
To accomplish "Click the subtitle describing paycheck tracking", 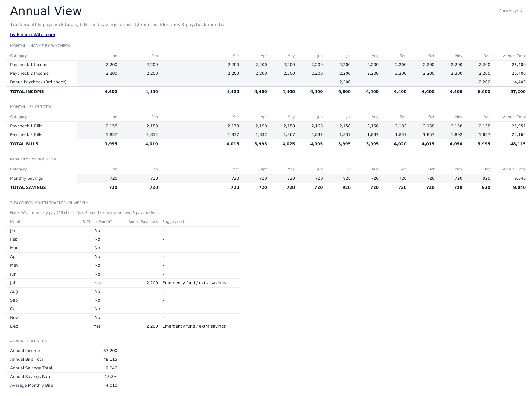I will (x=118, y=25).
